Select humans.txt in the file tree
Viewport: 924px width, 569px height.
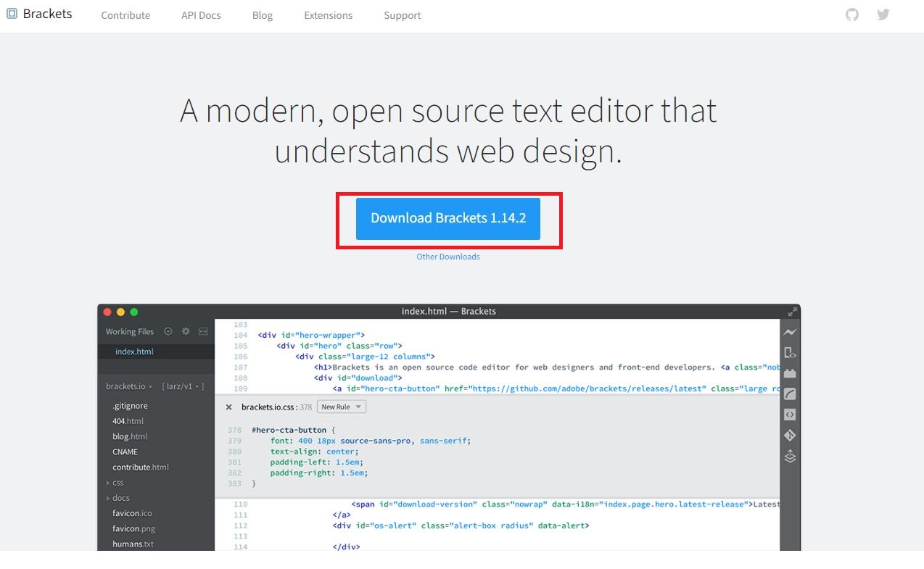133,544
